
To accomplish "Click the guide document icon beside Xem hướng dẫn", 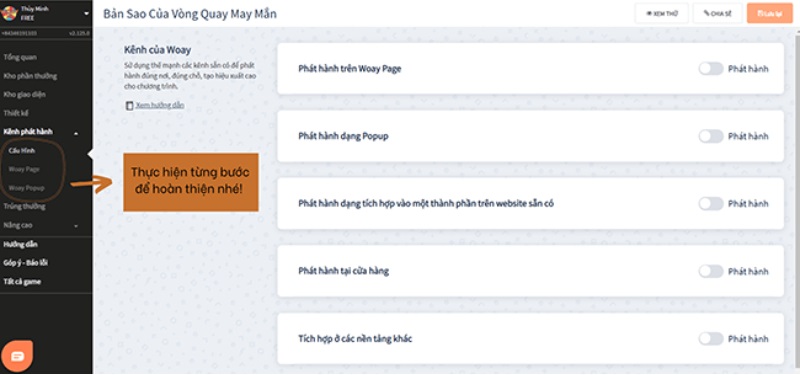I will [x=129, y=106].
